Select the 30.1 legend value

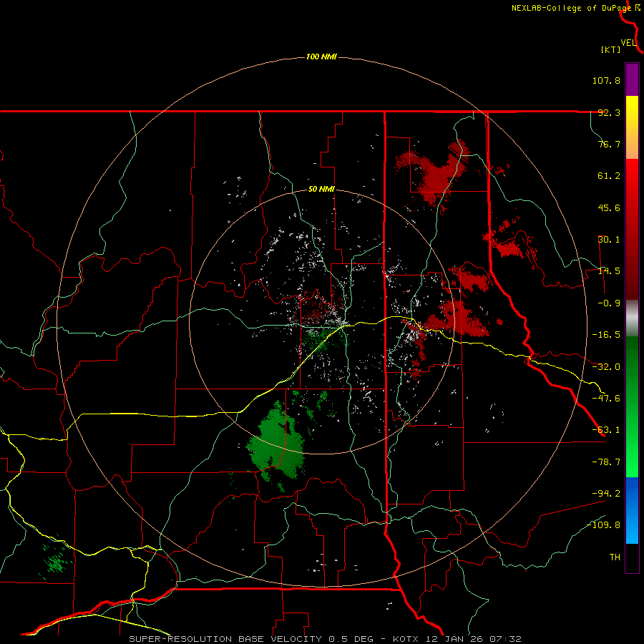pos(609,240)
